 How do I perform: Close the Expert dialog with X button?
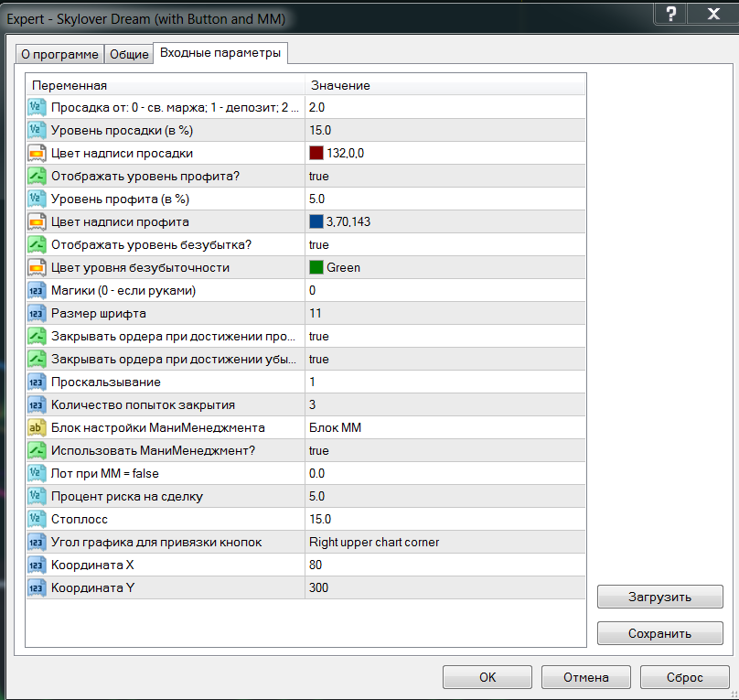(x=713, y=13)
